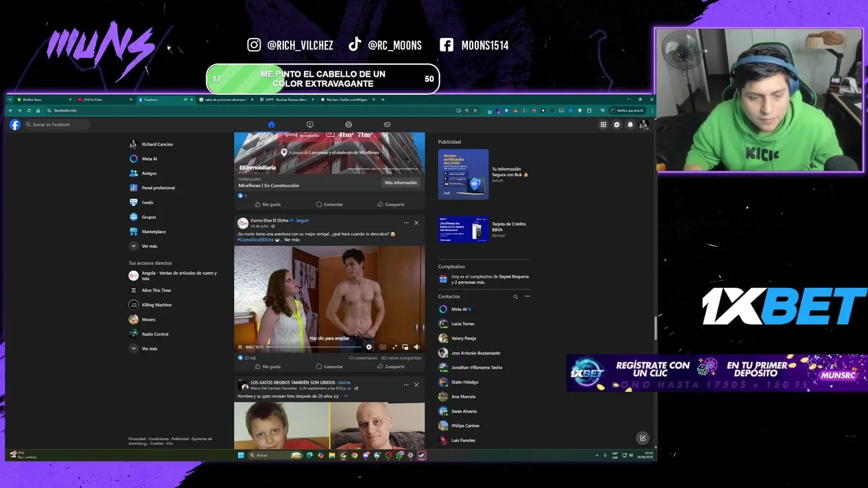Start a new message with the compose icon
Screen dimensions: 868x488
(642, 438)
